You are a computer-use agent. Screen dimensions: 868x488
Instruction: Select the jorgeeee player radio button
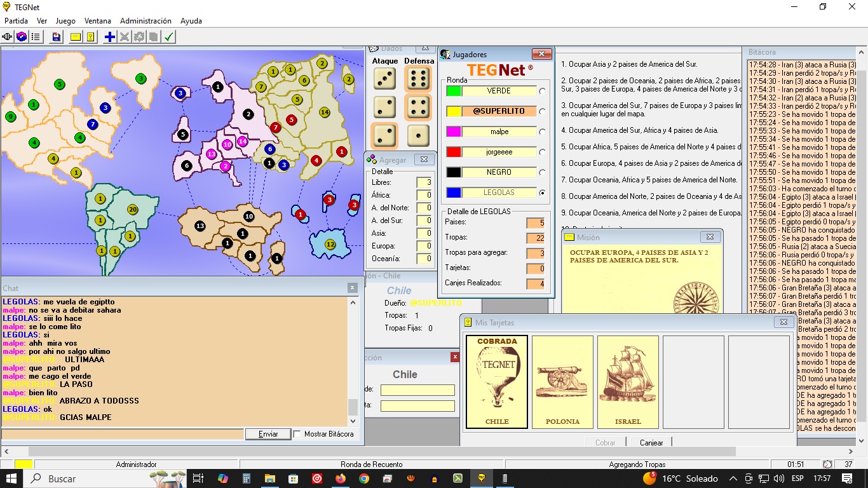[542, 152]
